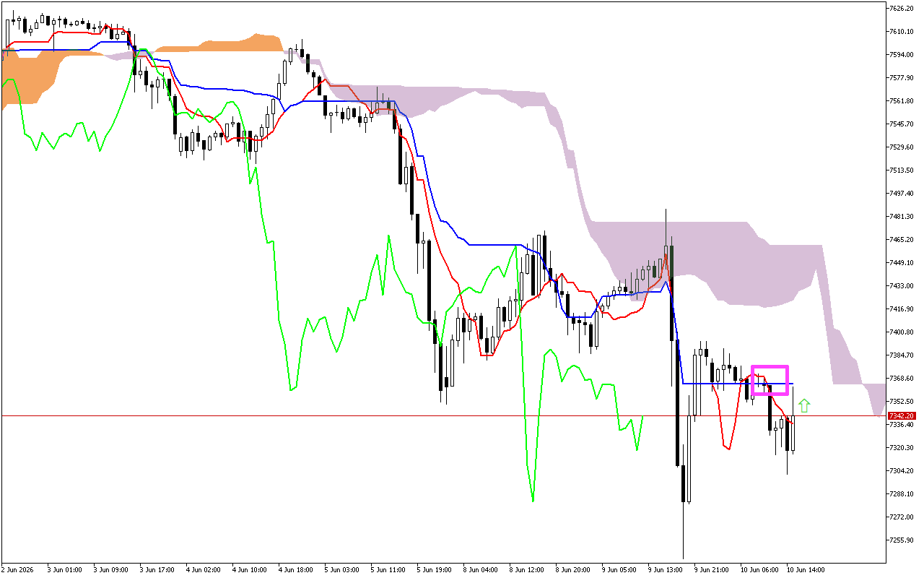Click the 3 Jun 17:00 time label
Viewport: 924px width, 578px height.
click(x=157, y=570)
